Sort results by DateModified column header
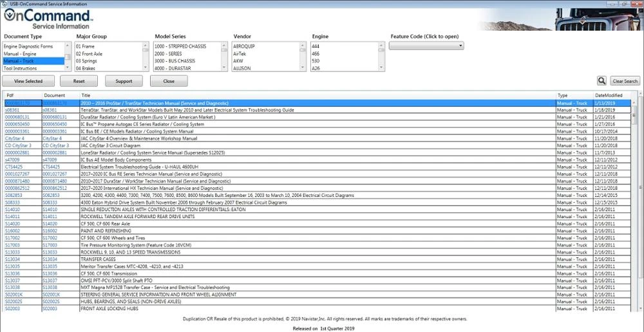Image resolution: width=644 pixels, height=332 pixels. click(609, 95)
